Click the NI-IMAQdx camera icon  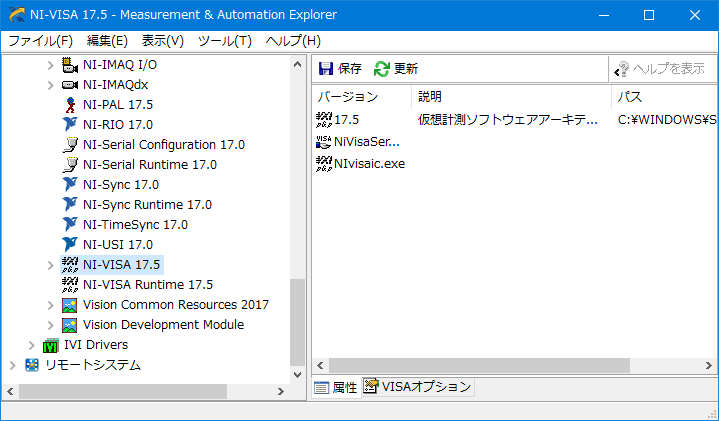tap(70, 85)
